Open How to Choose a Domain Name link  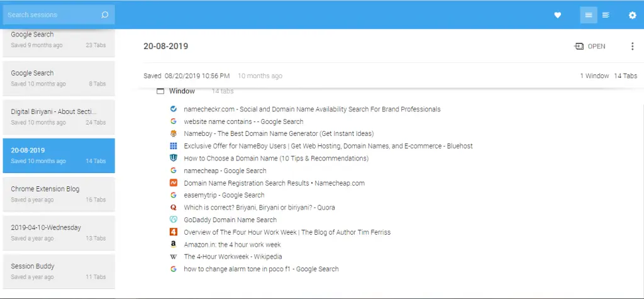(x=276, y=158)
